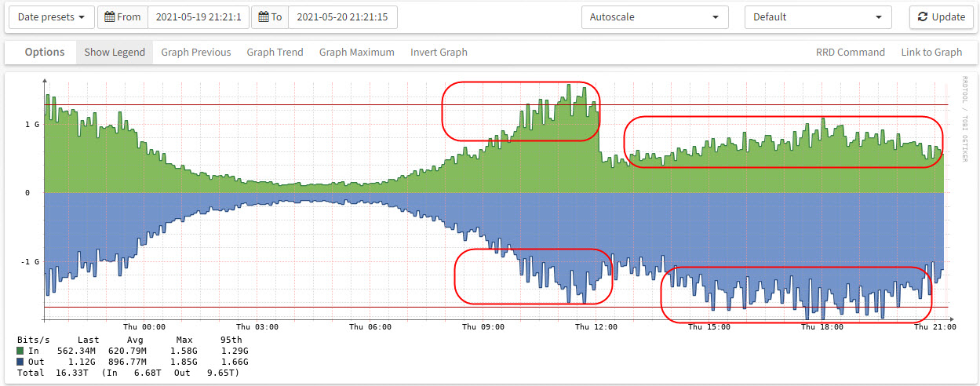Expand the Autoscale dropdown

(x=654, y=17)
